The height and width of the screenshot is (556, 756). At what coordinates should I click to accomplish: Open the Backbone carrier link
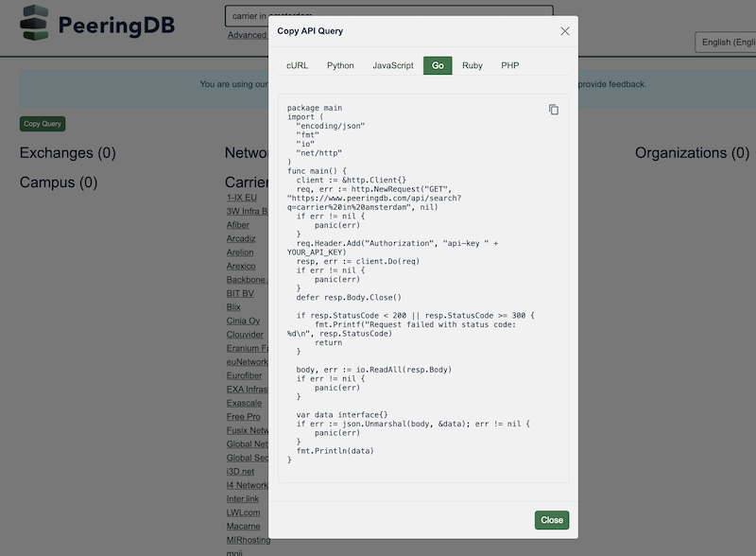tap(247, 280)
